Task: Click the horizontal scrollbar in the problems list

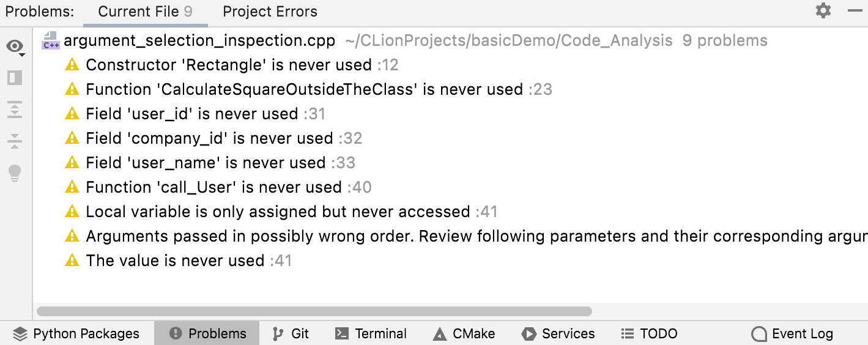Action: (x=314, y=311)
